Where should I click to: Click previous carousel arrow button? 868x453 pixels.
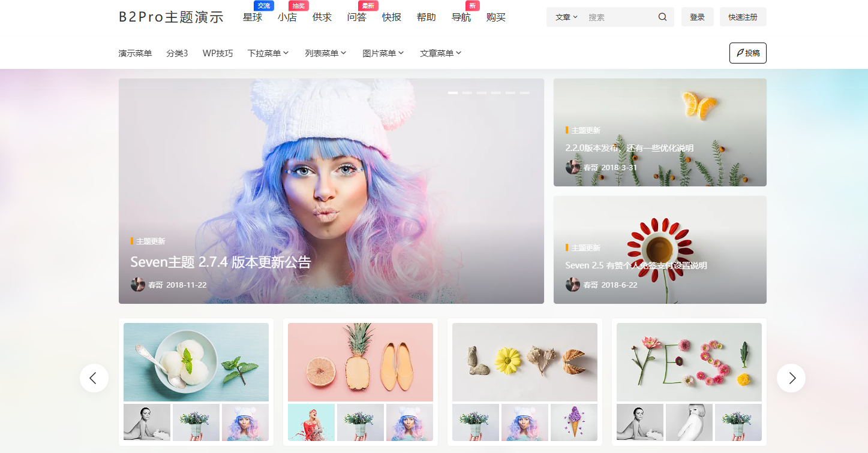[x=94, y=378]
